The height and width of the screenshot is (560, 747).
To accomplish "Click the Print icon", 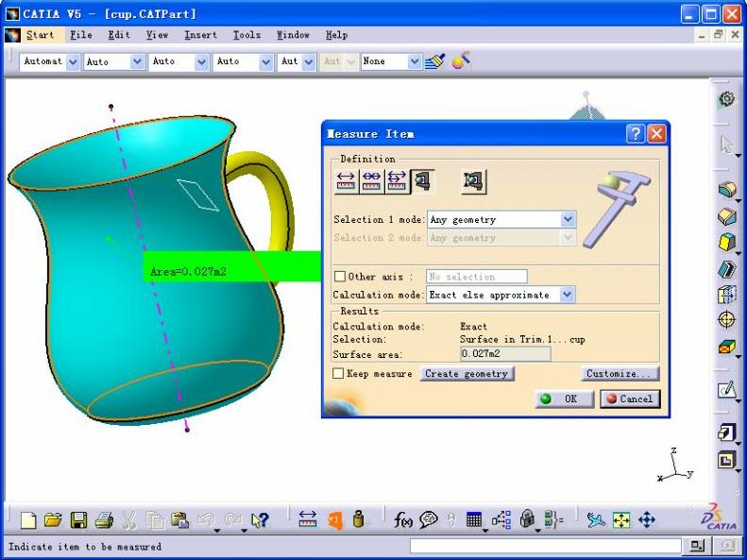I will (x=104, y=520).
